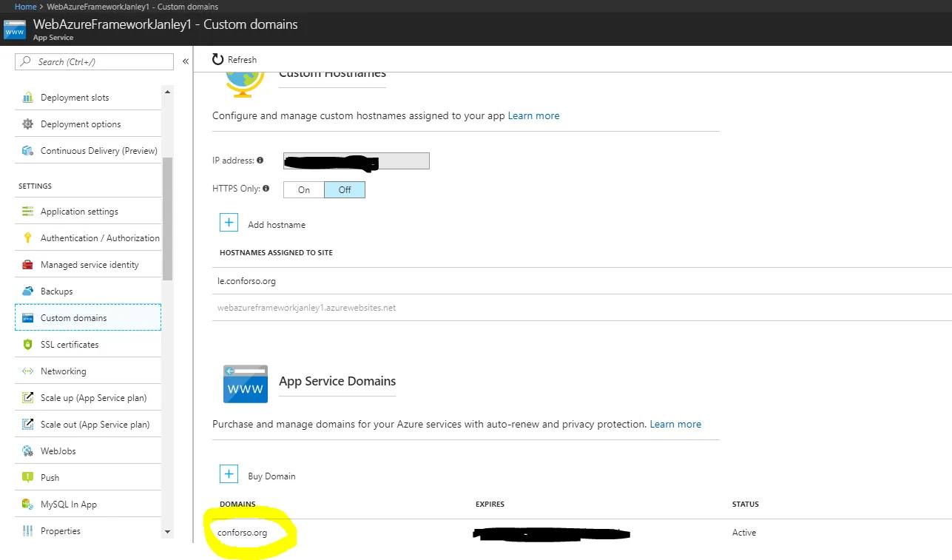The width and height of the screenshot is (952, 560).
Task: Click the Continuous Delivery icon
Action: pyautogui.click(x=27, y=151)
